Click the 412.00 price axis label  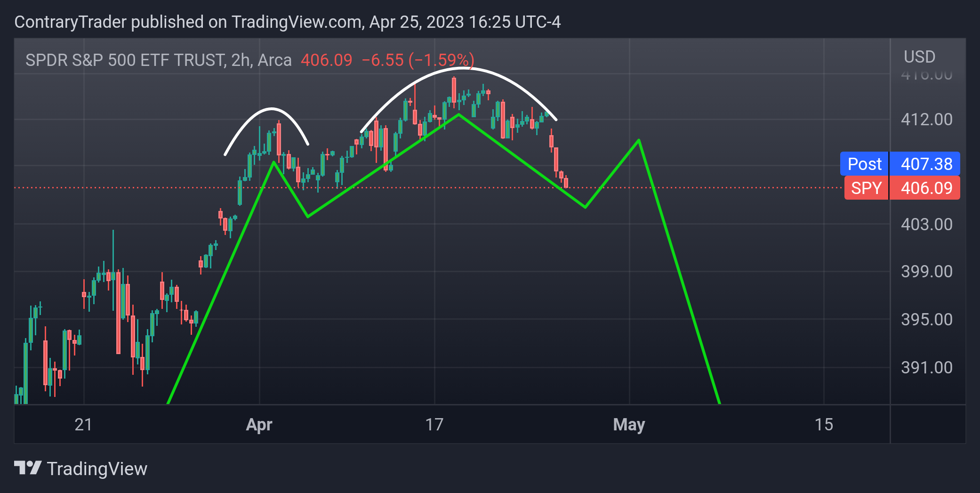(927, 120)
